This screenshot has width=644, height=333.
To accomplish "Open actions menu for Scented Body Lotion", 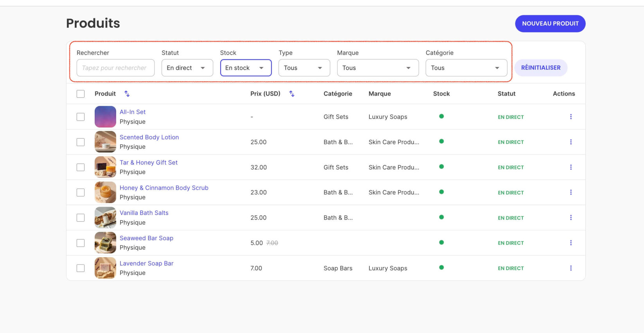I will tap(571, 142).
